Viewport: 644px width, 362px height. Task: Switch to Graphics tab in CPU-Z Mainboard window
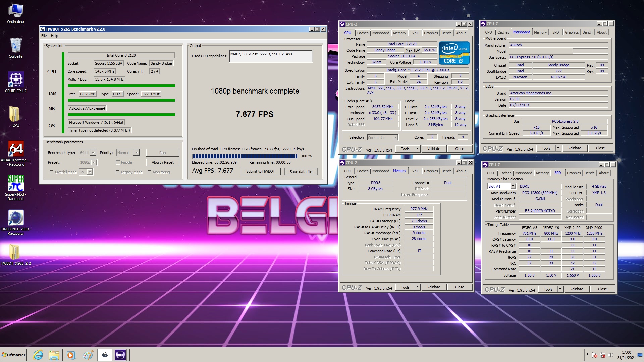[x=572, y=32]
